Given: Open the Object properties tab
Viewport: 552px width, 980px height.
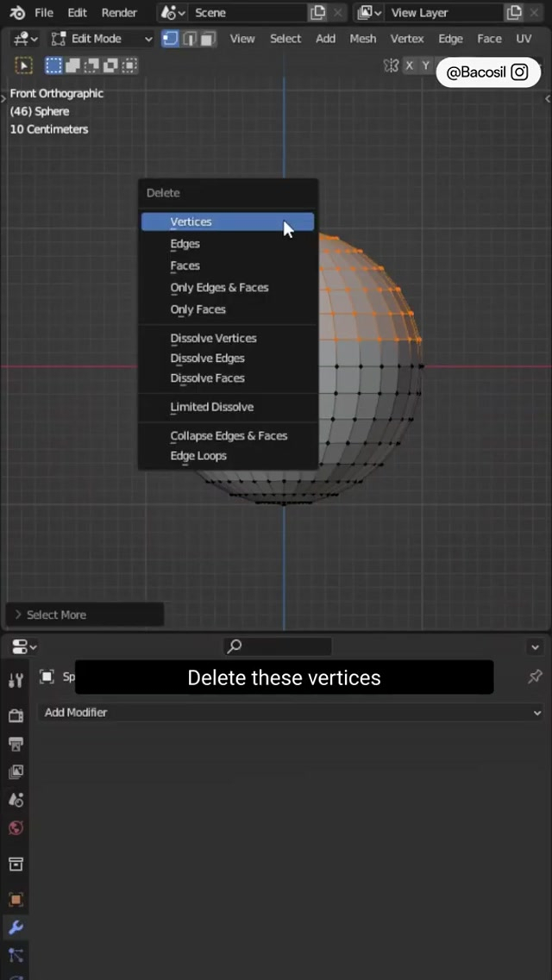Looking at the screenshot, I should tap(16, 899).
